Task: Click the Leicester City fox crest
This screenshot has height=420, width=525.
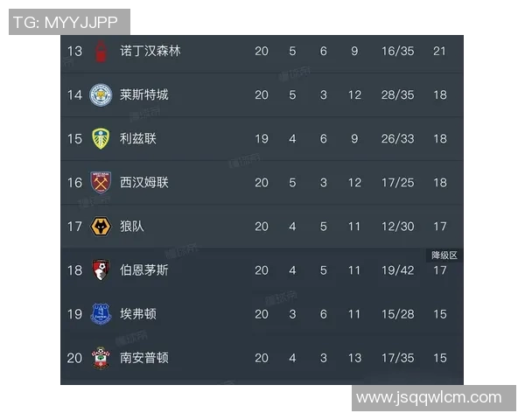Action: tap(101, 94)
